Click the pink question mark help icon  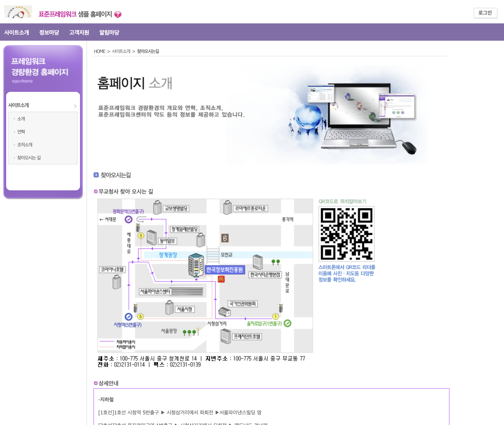coord(118,14)
